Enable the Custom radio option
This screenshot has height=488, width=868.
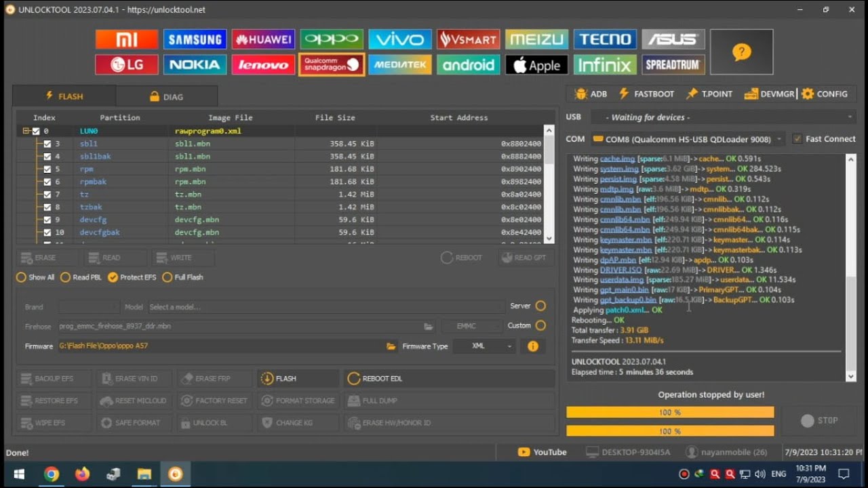[x=540, y=325]
